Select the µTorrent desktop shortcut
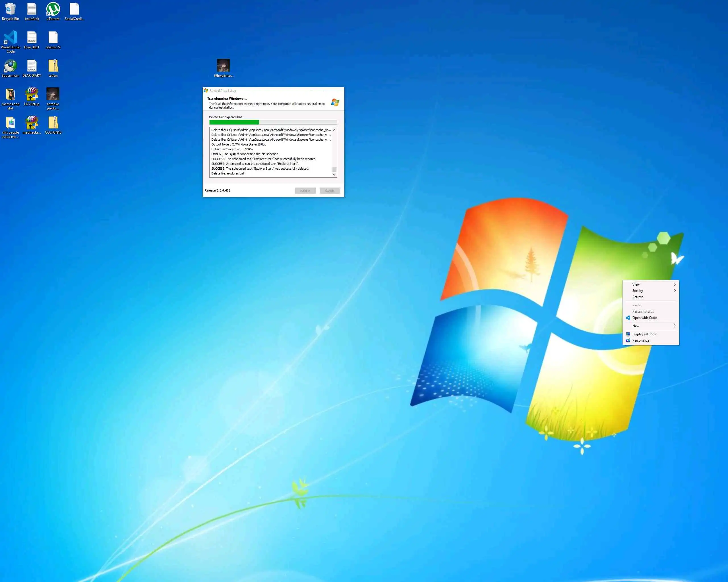 coord(53,9)
